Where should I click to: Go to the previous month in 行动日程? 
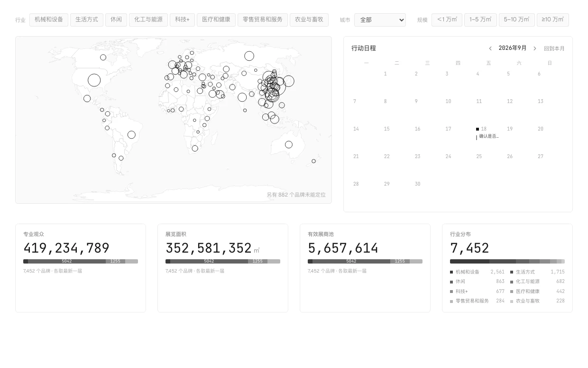click(x=490, y=48)
